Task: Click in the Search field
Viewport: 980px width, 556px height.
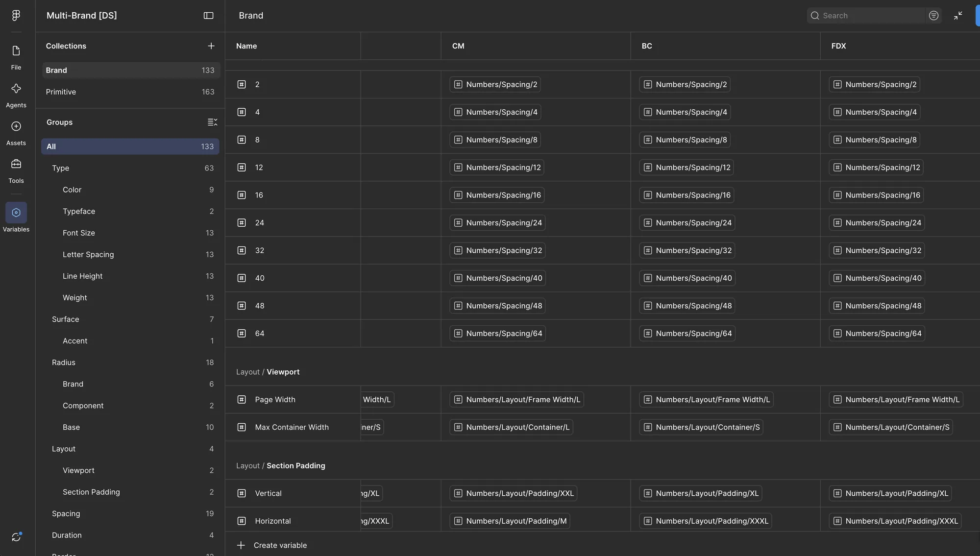Action: [866, 16]
